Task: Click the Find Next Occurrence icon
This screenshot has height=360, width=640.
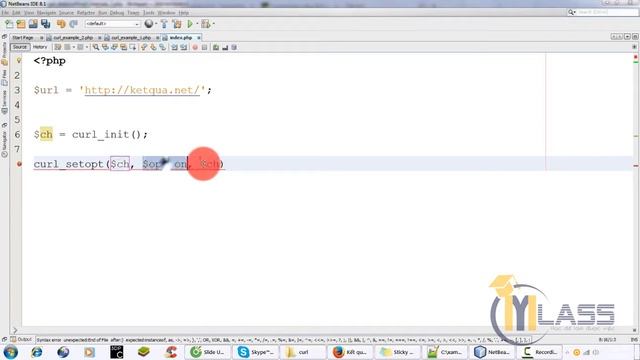Action: point(114,47)
